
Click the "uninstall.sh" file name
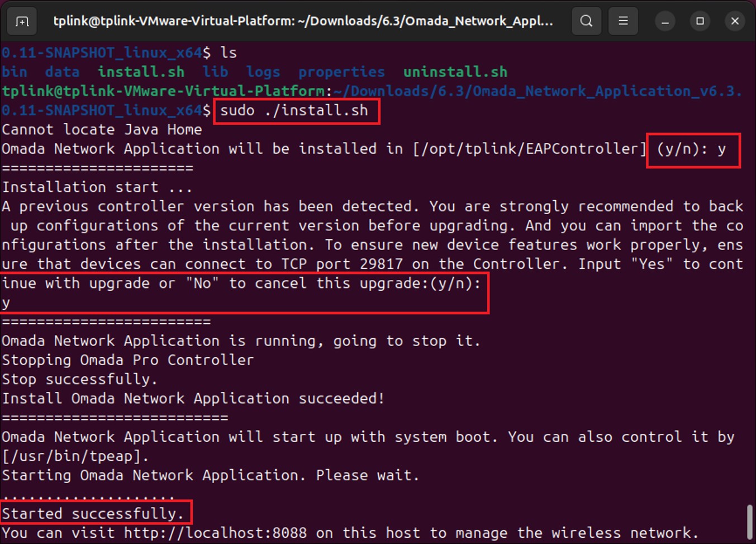pyautogui.click(x=455, y=72)
